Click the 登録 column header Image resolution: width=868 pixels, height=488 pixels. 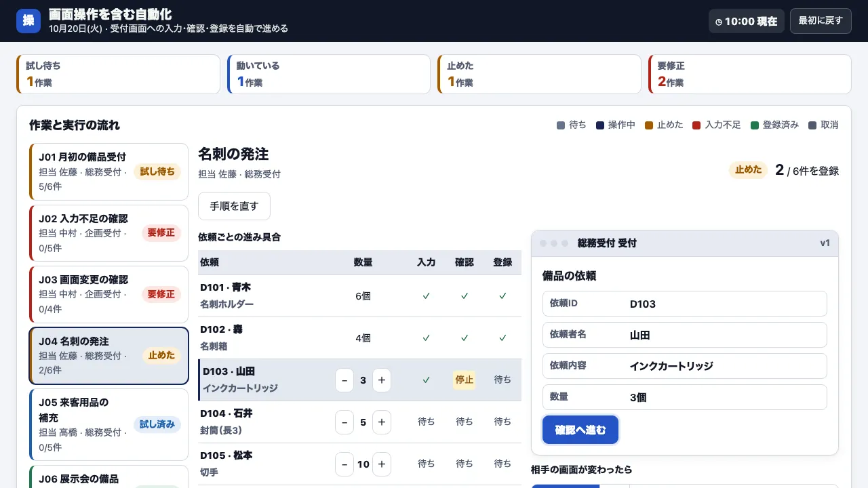[x=502, y=262]
